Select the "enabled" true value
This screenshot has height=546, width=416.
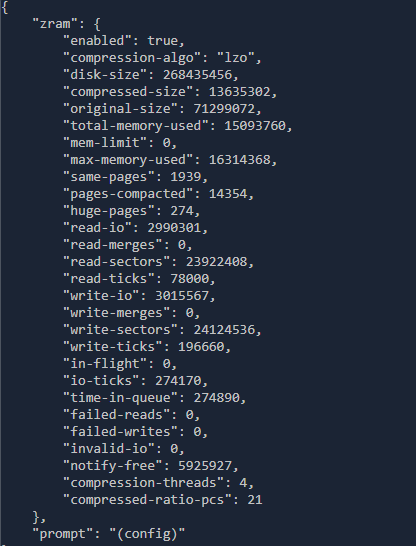click(x=162, y=41)
